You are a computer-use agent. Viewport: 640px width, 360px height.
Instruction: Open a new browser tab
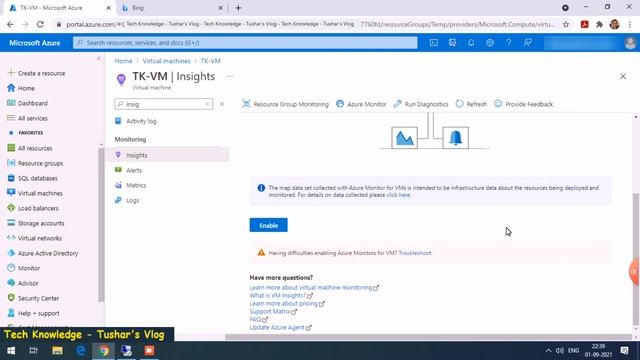click(238, 8)
